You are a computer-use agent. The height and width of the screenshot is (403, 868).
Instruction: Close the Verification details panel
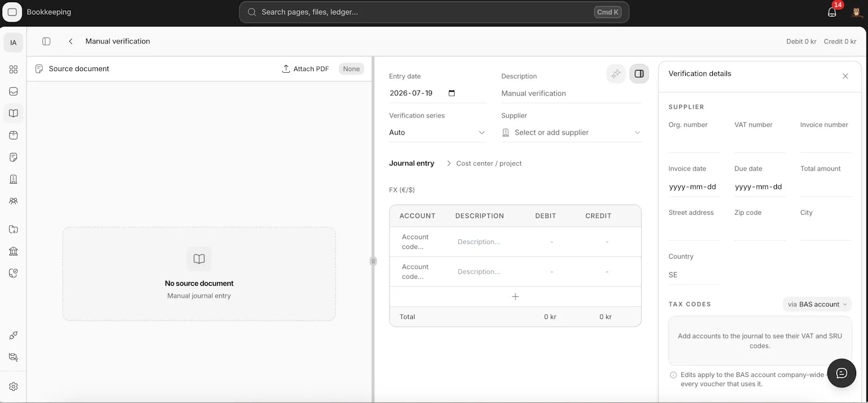click(x=845, y=76)
